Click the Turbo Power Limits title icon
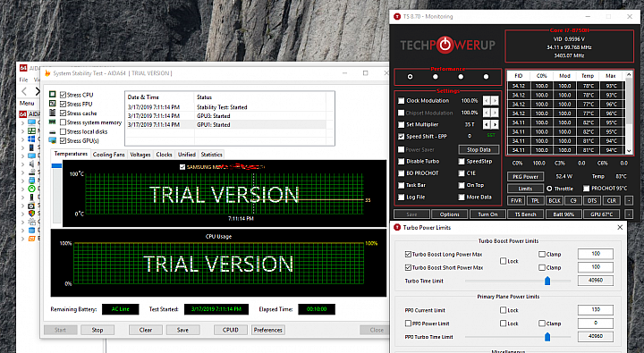Viewport: 644px width, 353px height. (397, 227)
